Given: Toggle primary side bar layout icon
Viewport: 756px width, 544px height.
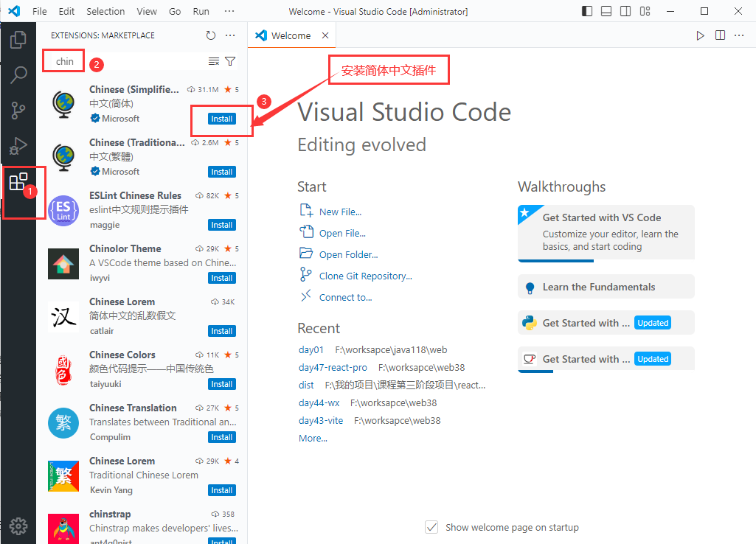Looking at the screenshot, I should 587,11.
